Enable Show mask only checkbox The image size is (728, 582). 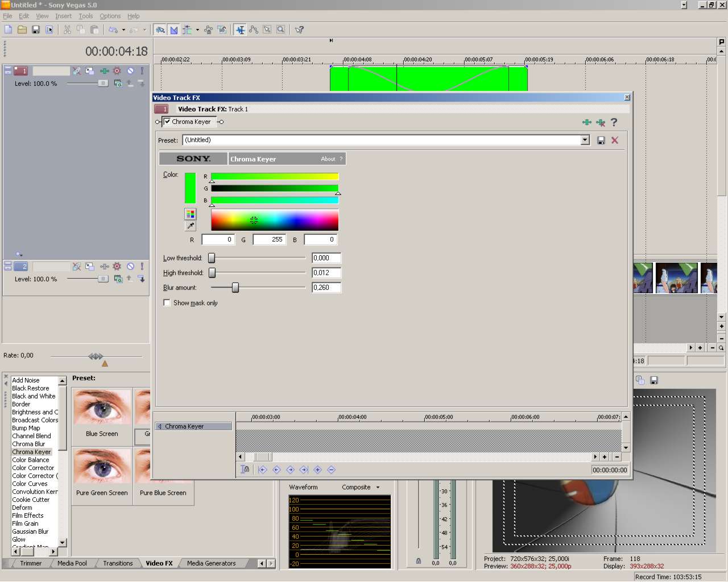coord(167,303)
